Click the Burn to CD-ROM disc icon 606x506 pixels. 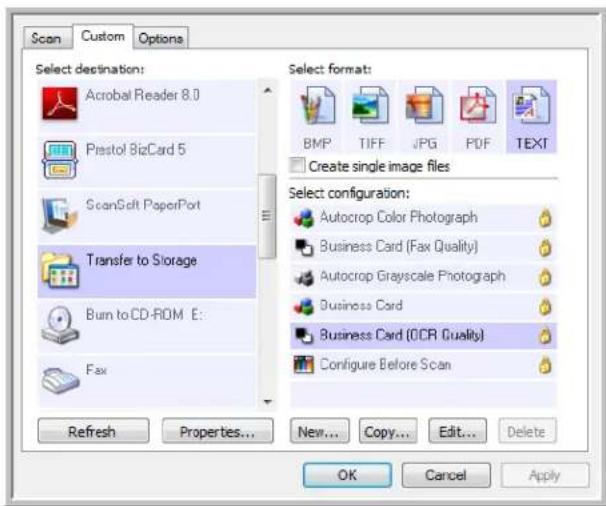[60, 325]
